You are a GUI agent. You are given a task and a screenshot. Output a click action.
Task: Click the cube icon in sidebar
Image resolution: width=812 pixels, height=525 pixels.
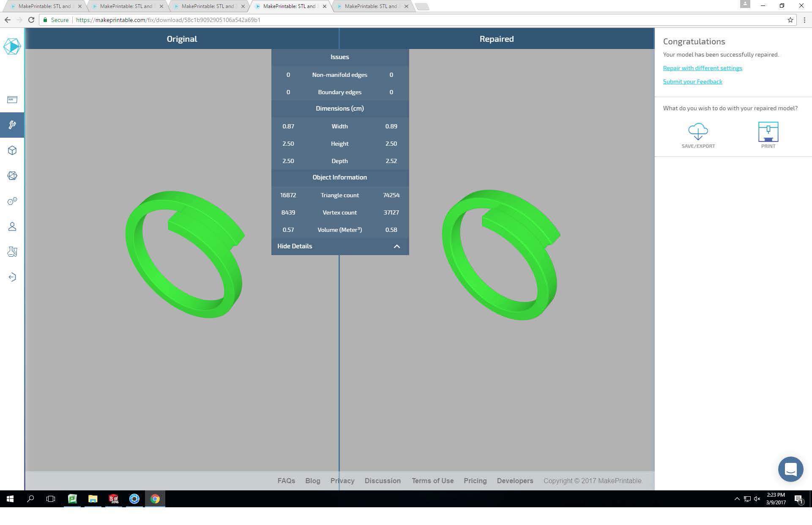12,150
